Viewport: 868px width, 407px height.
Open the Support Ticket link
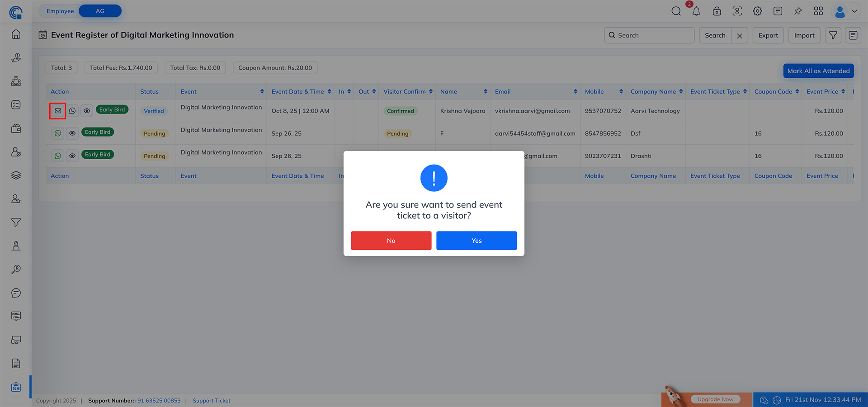(x=211, y=401)
